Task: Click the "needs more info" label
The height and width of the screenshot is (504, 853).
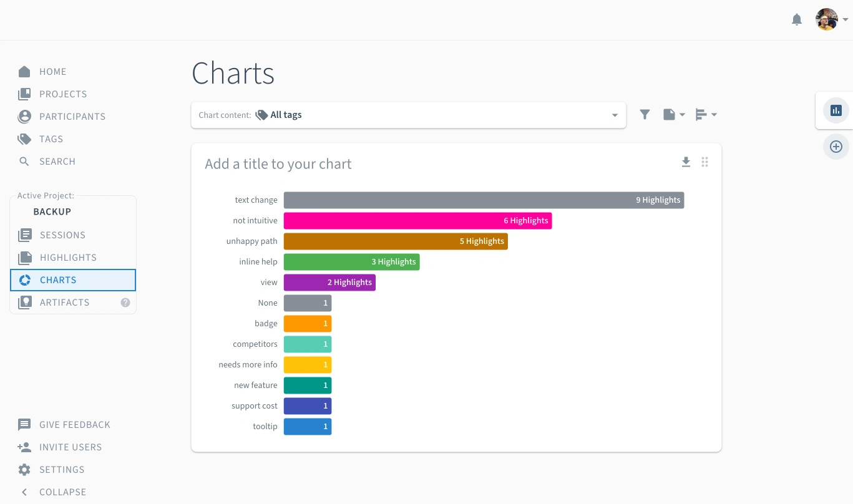Action: point(248,365)
